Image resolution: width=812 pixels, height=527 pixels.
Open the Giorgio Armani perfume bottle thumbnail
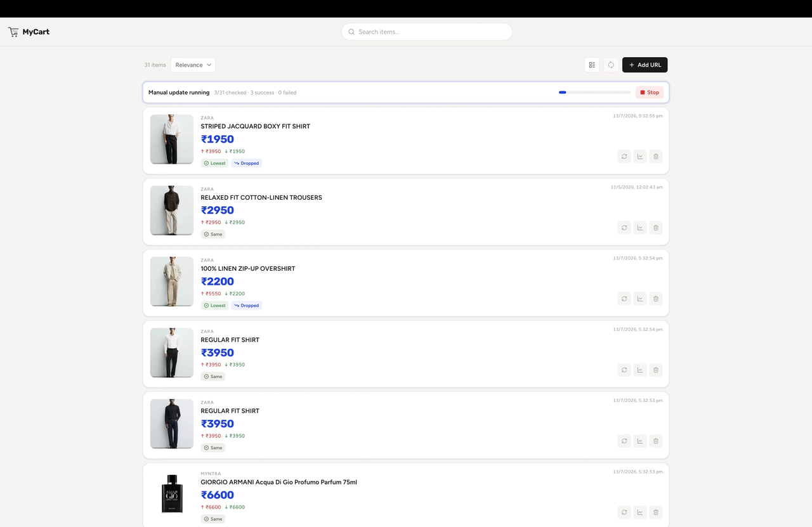pos(172,495)
